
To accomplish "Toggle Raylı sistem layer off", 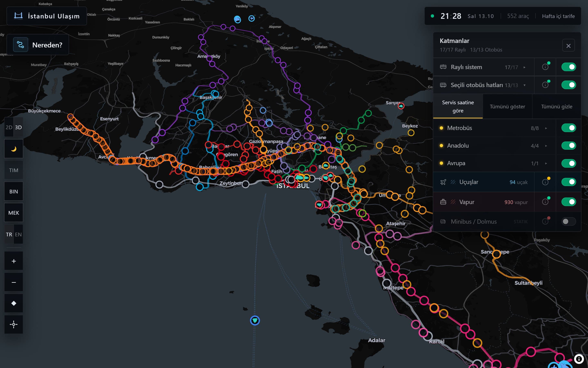I will [569, 67].
